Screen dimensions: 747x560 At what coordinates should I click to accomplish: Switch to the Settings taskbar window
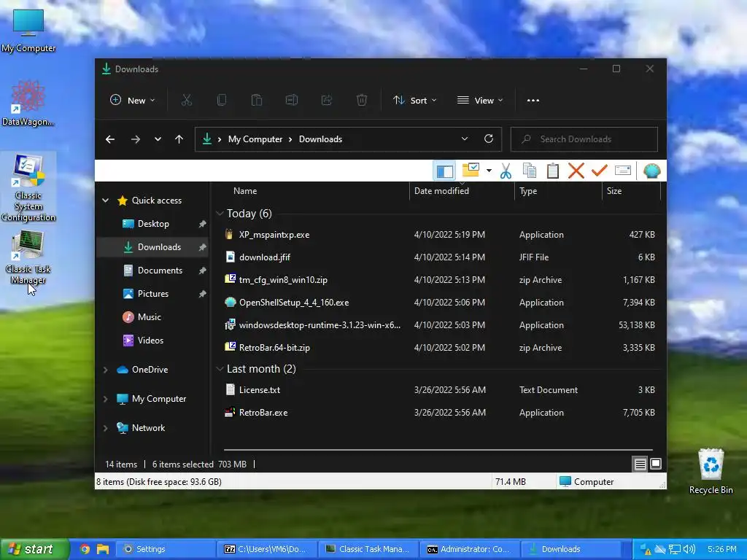click(164, 549)
